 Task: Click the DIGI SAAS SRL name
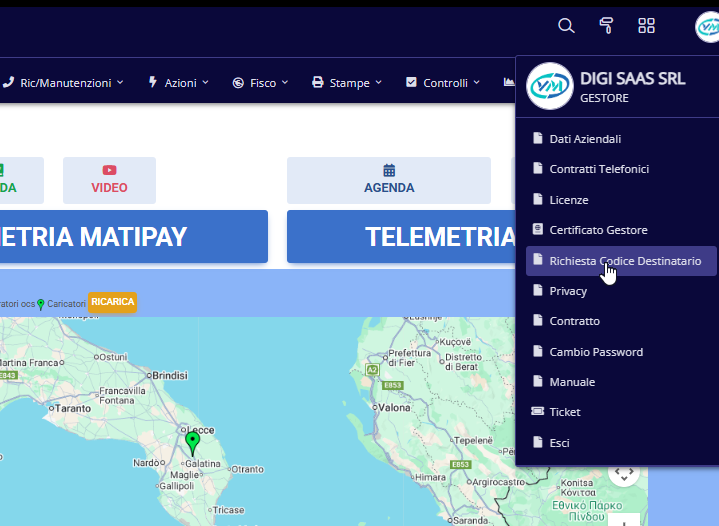point(633,79)
